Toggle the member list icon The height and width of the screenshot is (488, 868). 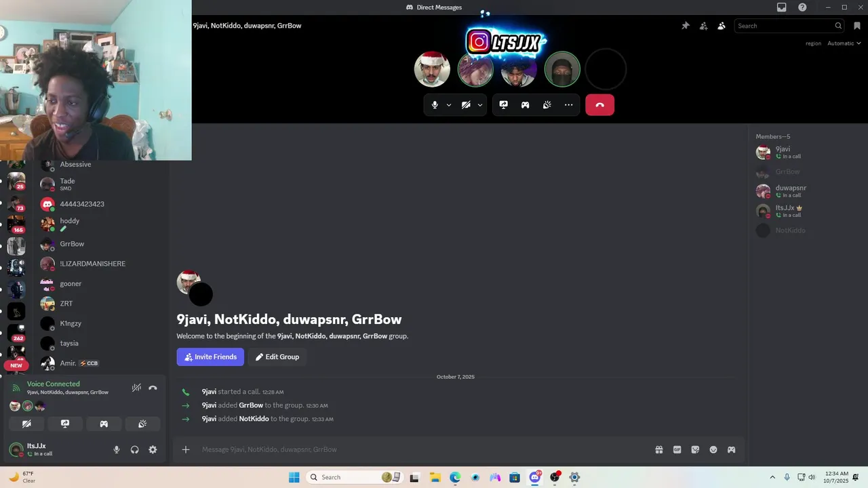tap(722, 26)
